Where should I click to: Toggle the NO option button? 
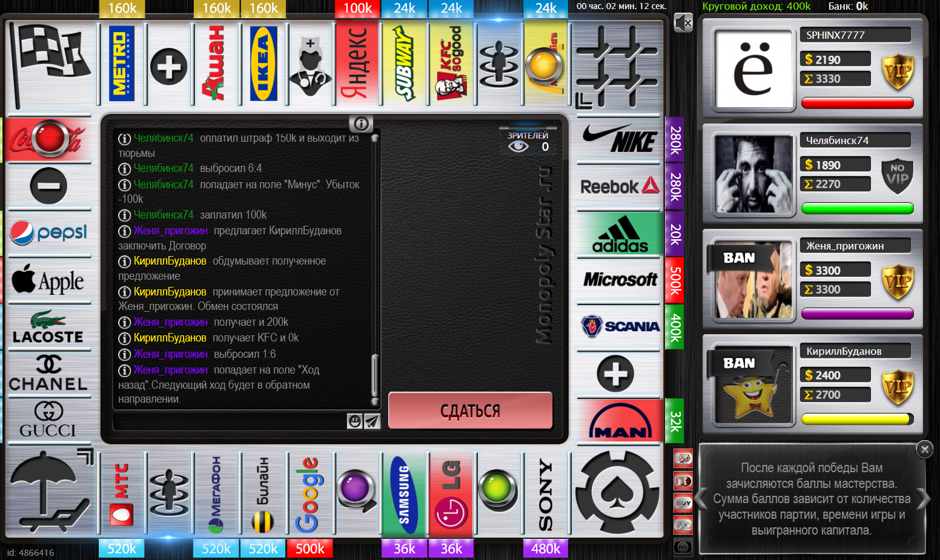683,547
